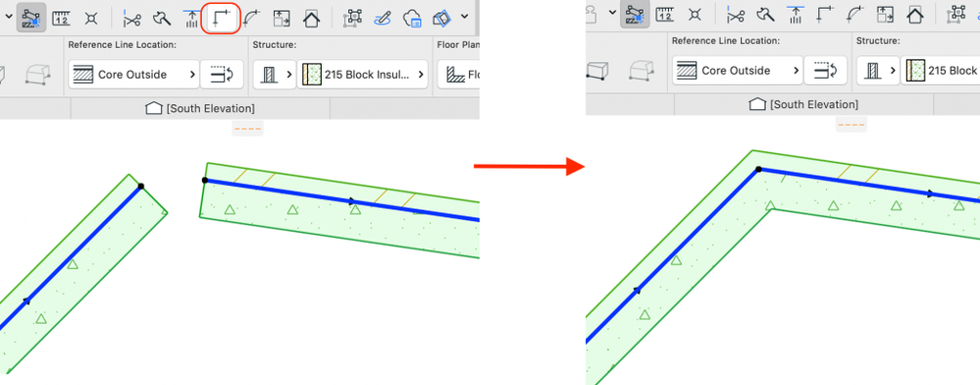Viewport: 980px width, 385px height.
Task: Open structure type selector in left screenshot
Action: coord(275,75)
